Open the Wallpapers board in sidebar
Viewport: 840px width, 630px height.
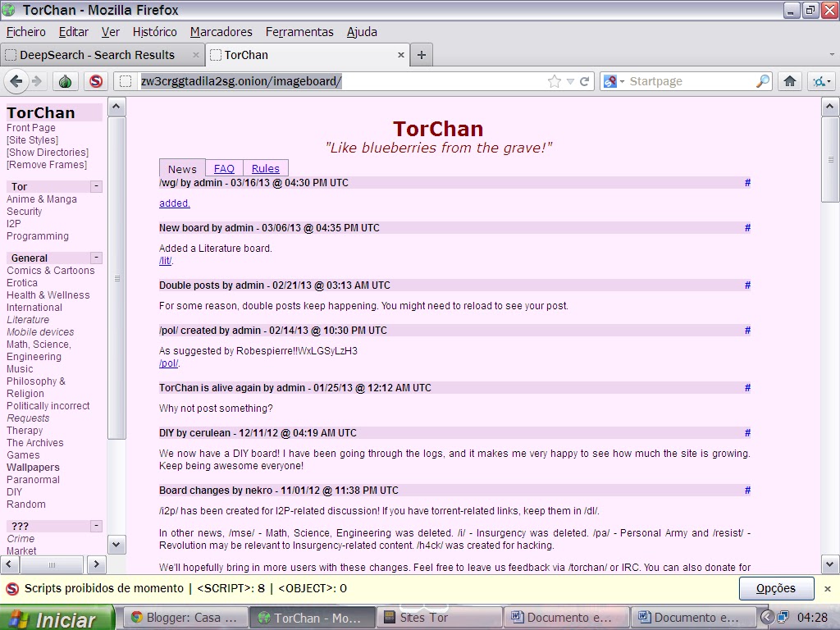click(33, 467)
